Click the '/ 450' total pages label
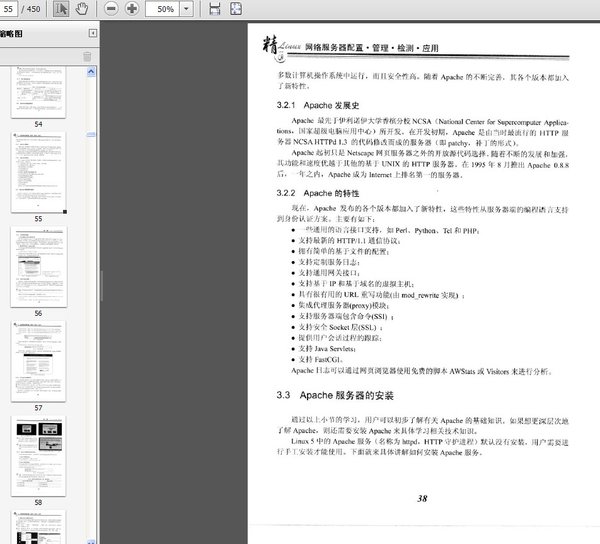Image resolution: width=600 pixels, height=544 pixels. [31, 9]
